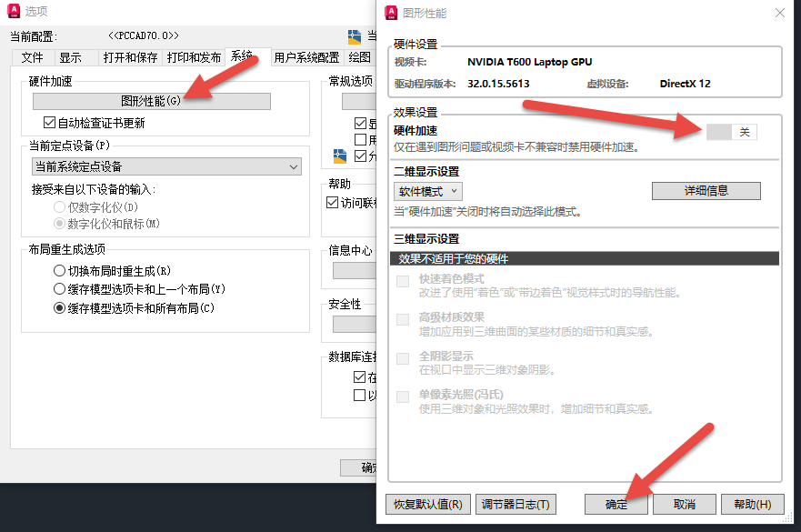Go to the 用户系统配置 tab
The height and width of the screenshot is (532, 801).
coord(306,57)
